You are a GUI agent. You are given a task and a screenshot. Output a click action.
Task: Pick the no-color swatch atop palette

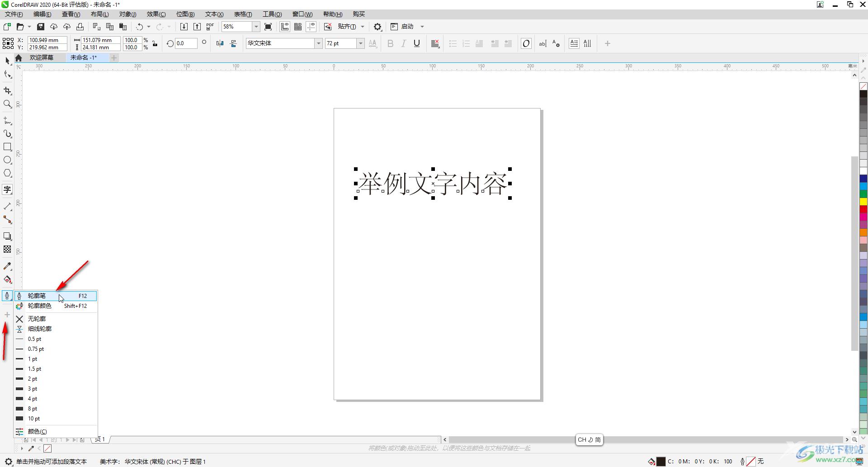click(x=863, y=86)
